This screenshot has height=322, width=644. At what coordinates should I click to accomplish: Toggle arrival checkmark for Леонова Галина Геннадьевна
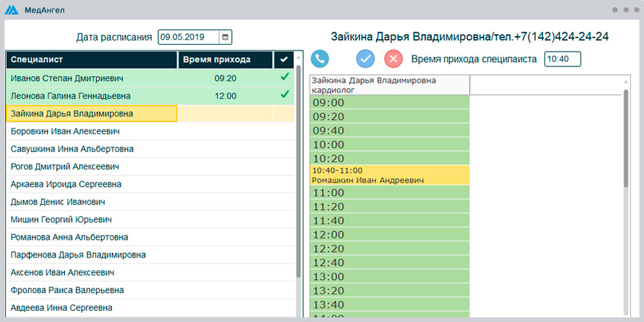(284, 95)
